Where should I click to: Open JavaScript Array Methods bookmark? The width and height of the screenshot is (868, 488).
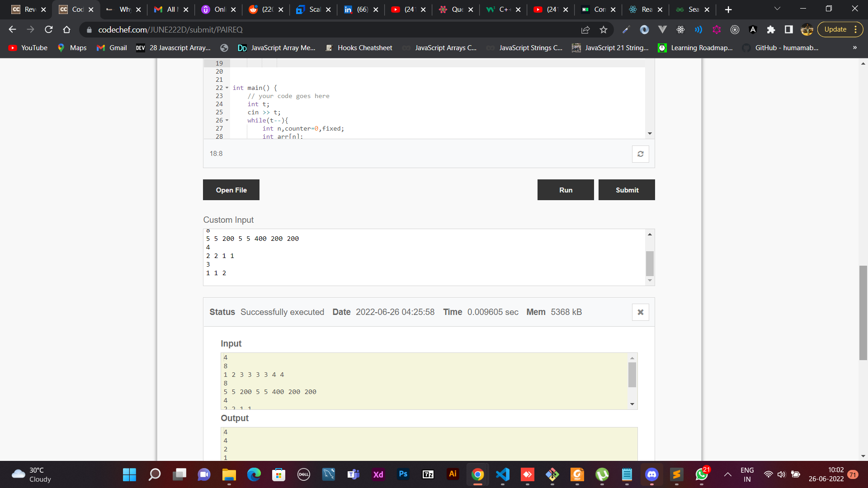276,48
